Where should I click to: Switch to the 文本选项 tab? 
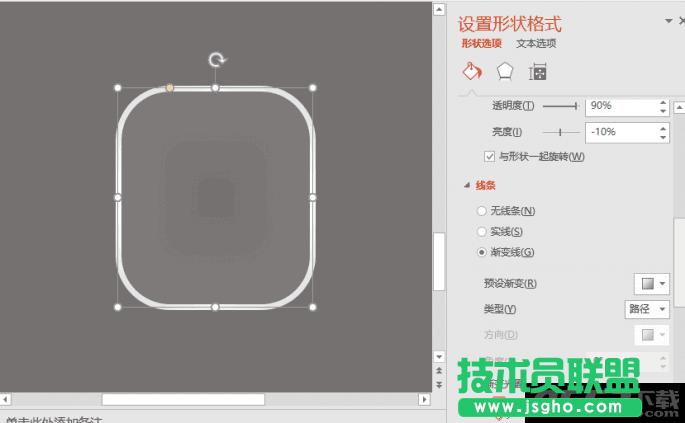coord(536,43)
